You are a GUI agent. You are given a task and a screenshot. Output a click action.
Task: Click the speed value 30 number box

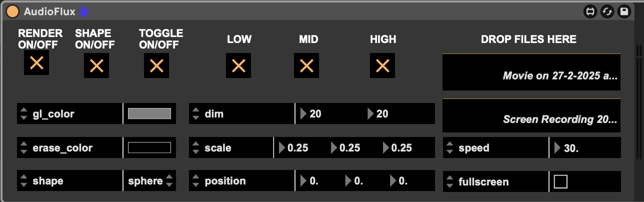tap(571, 148)
